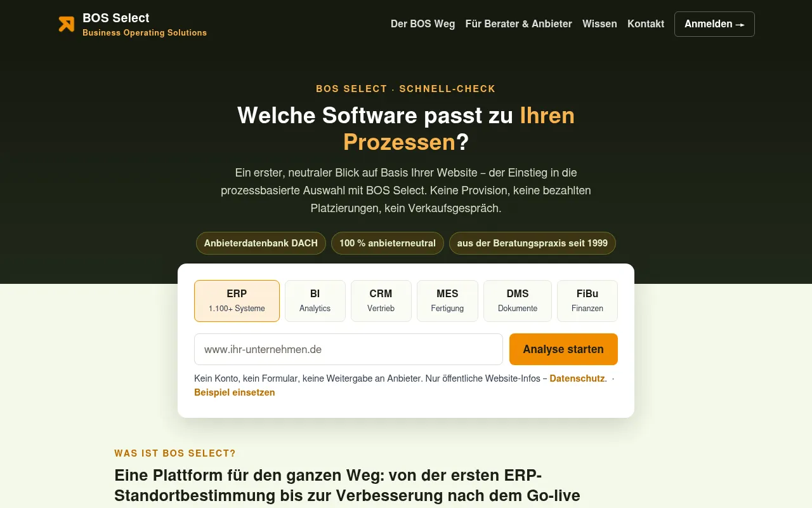Click the WAS IST BOS SELECT? heading
This screenshot has height=508, width=812.
point(175,453)
